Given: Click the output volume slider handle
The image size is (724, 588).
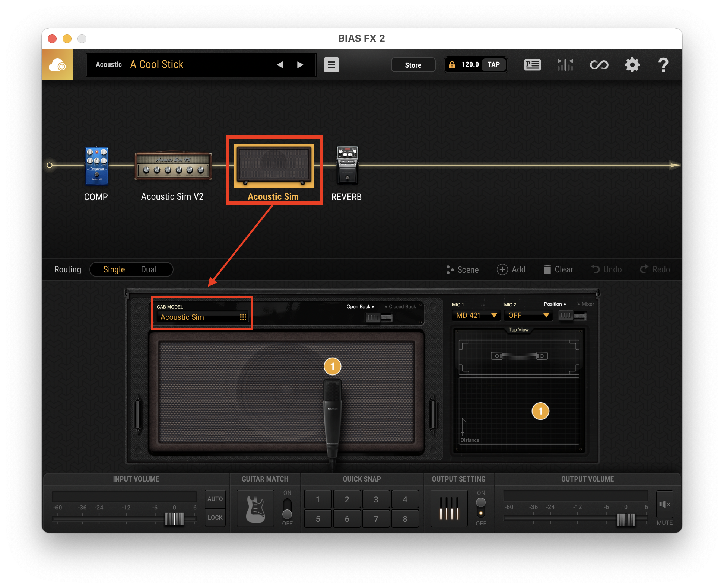Looking at the screenshot, I should click(626, 520).
